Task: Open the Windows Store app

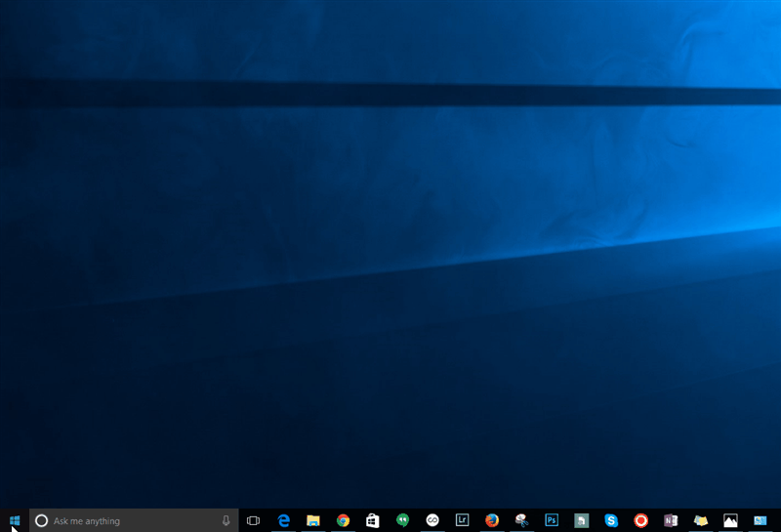Action: click(373, 520)
